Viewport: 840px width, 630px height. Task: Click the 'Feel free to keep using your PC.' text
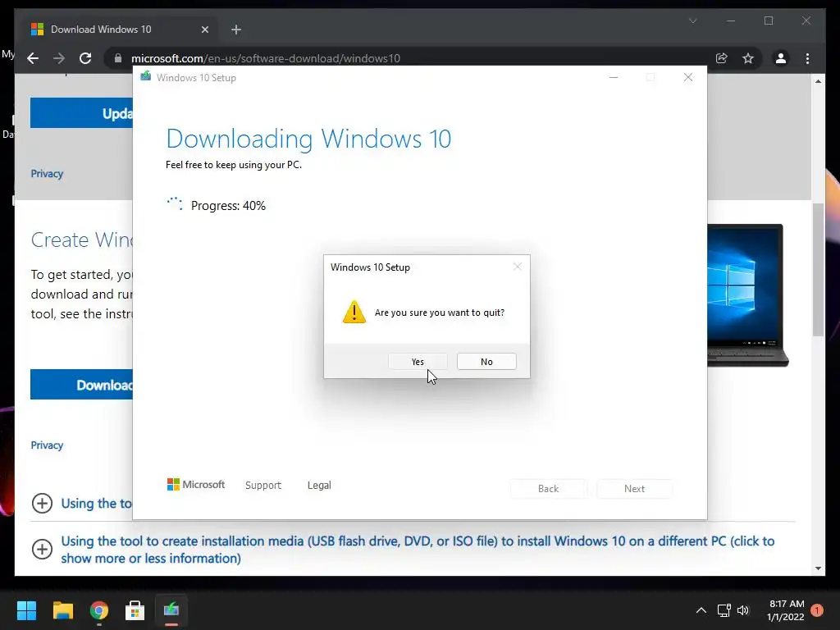point(234,165)
